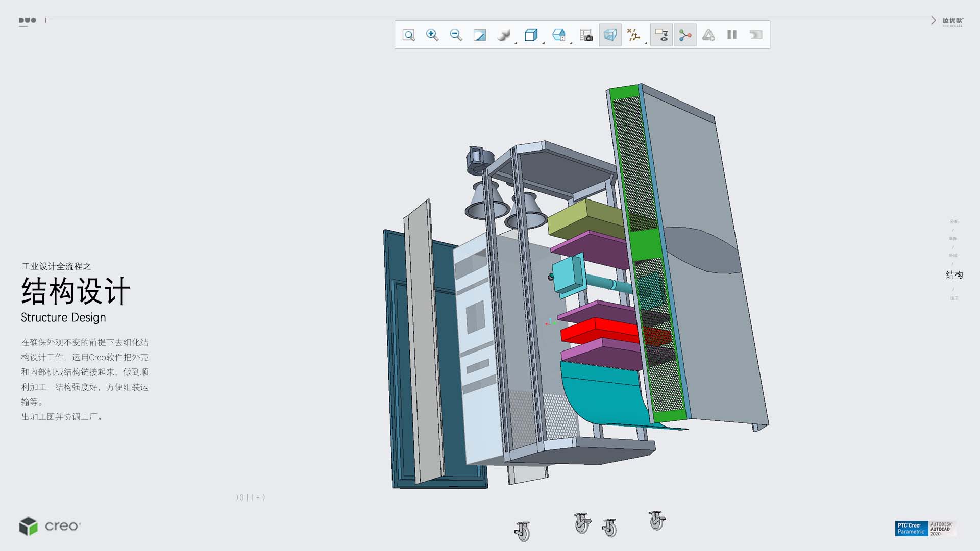Click the Refit view icon
The height and width of the screenshot is (551, 980).
tap(409, 35)
